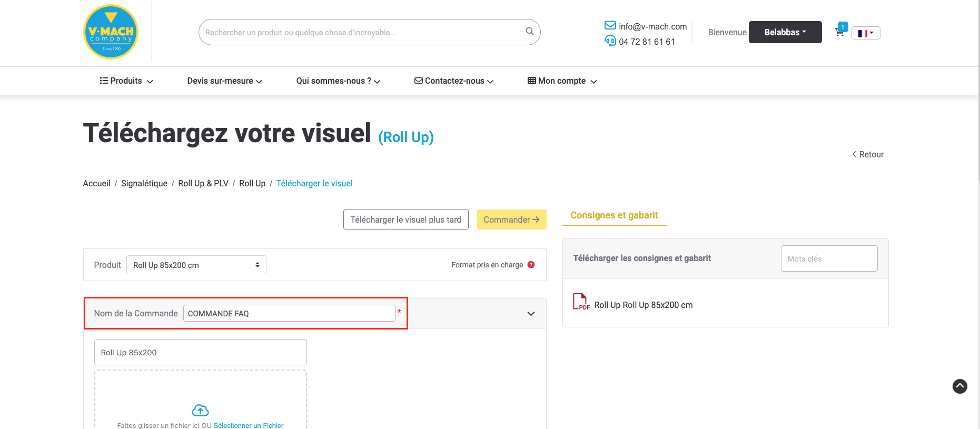
Task: Collapse the order section chevron
Action: pos(531,314)
